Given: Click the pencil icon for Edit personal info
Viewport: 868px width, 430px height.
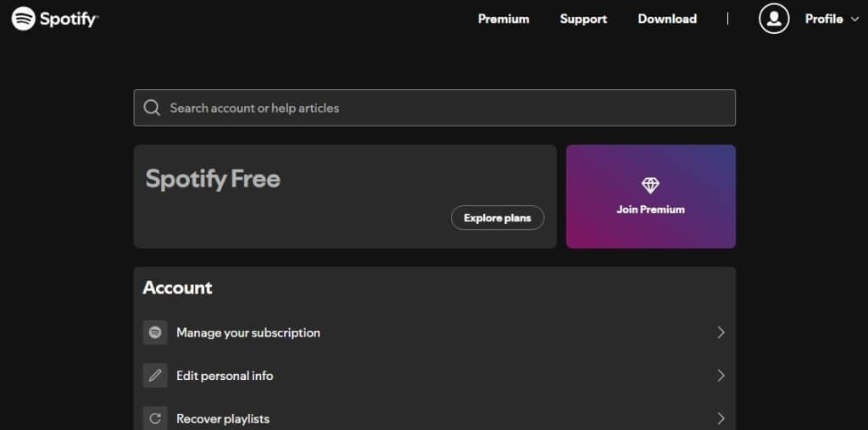Looking at the screenshot, I should 155,376.
